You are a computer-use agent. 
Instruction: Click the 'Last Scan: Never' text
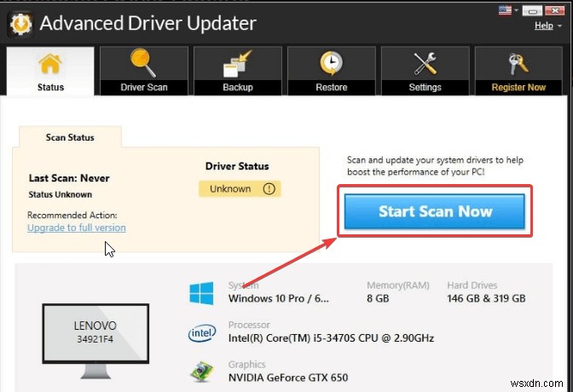69,178
